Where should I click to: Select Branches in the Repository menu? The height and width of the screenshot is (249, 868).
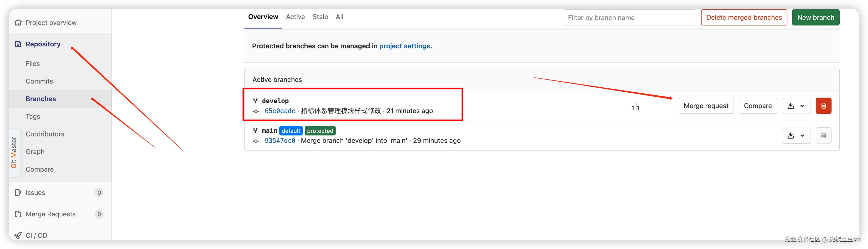point(41,99)
